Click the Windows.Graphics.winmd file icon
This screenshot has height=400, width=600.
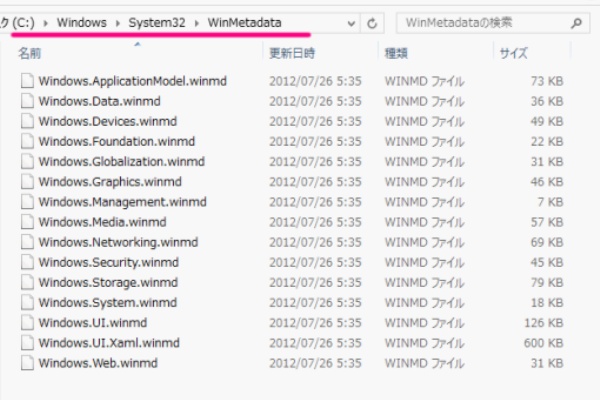point(27,182)
